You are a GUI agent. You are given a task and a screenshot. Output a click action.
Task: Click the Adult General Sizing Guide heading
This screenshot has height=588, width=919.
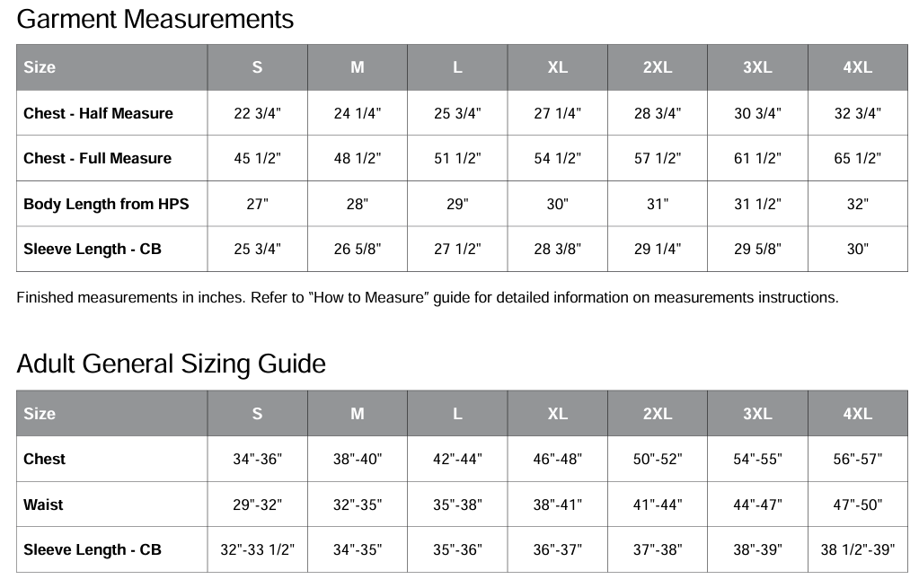[x=172, y=364]
